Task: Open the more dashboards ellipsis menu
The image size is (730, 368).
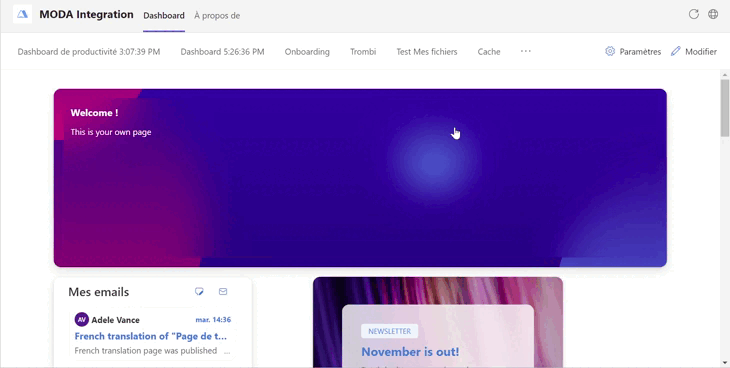Action: (526, 51)
